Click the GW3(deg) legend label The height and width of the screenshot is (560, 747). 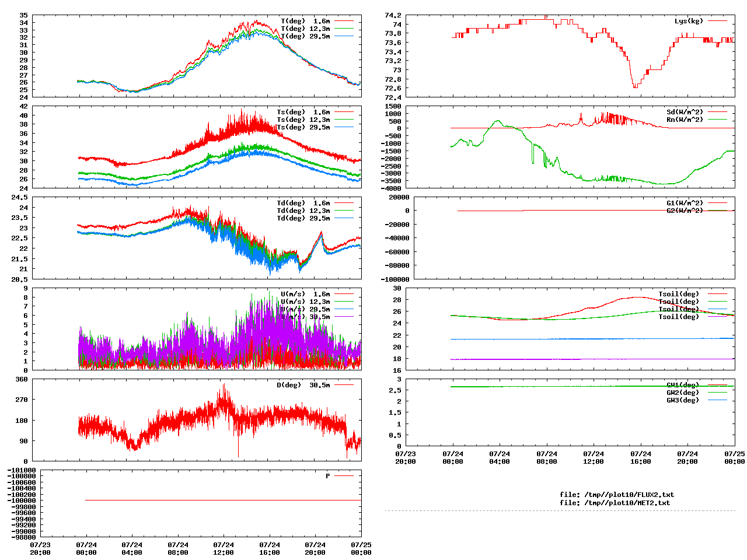[682, 400]
